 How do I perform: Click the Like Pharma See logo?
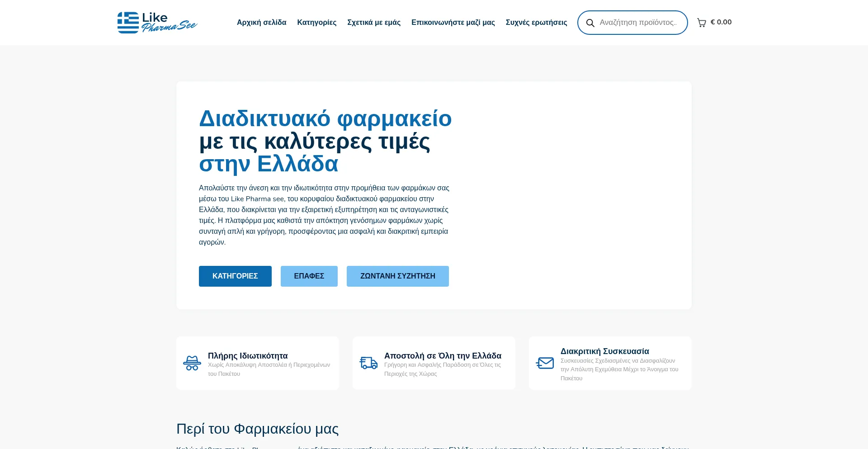(157, 23)
